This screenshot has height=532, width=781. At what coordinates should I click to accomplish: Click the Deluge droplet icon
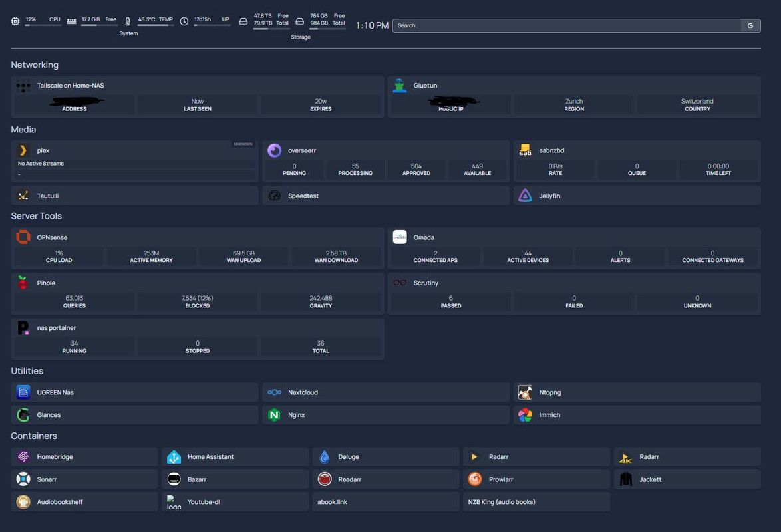click(325, 456)
